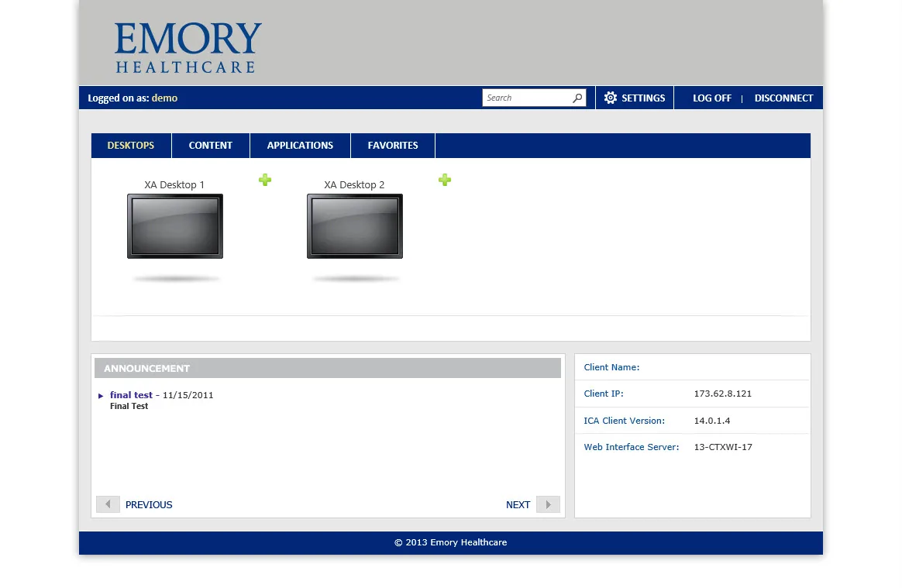The width and height of the screenshot is (902, 588).
Task: Click the ICA Client Version value 14.0.1.4
Action: [x=712, y=421]
